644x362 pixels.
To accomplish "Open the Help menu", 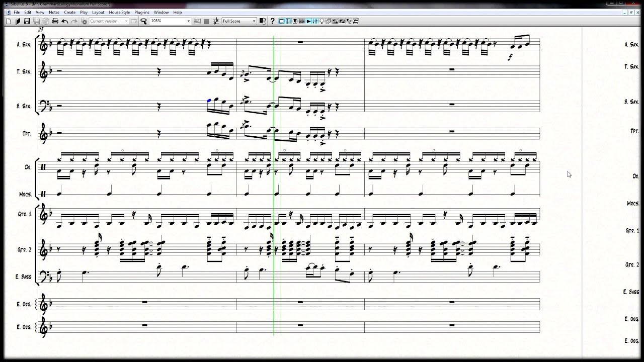I will click(x=178, y=12).
